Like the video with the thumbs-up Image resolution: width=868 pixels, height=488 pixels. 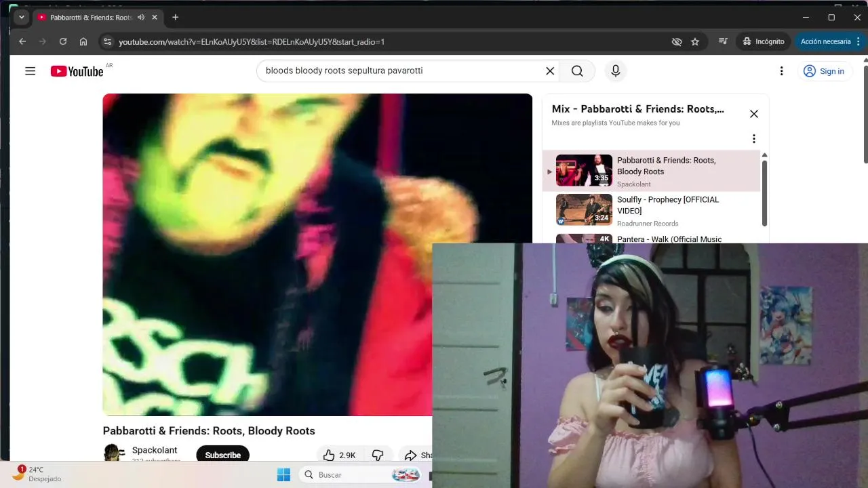click(x=340, y=455)
